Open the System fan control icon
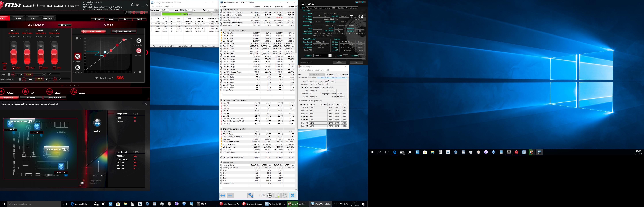This screenshot has height=207, width=644. 138,41
